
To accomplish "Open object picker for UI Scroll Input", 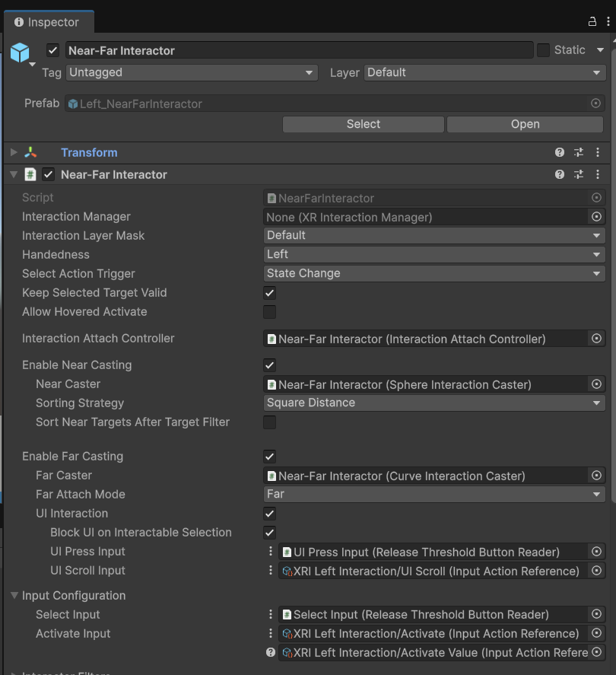I will coord(596,571).
